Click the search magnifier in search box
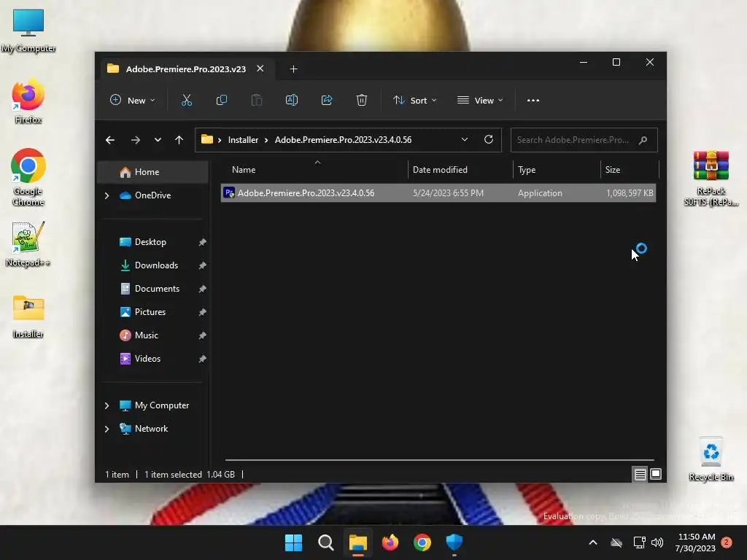Screen dimensions: 747x560 click(643, 140)
